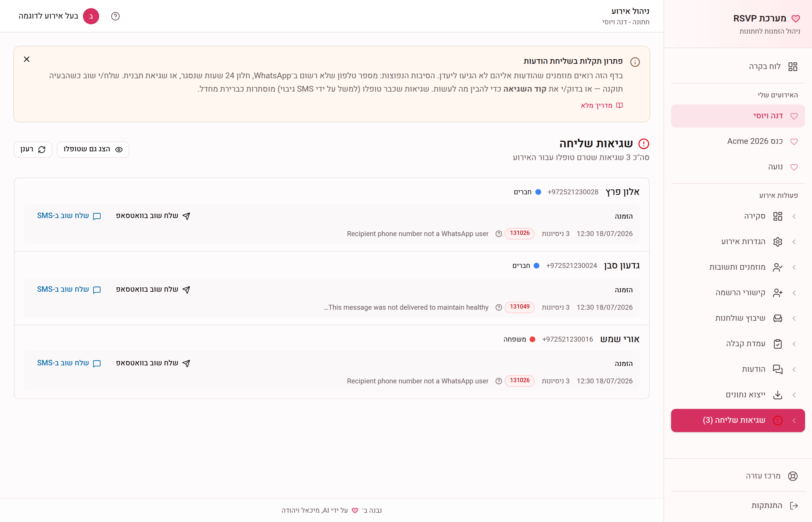Refresh the errors list with רענן
The height and width of the screenshot is (522, 812).
(33, 149)
